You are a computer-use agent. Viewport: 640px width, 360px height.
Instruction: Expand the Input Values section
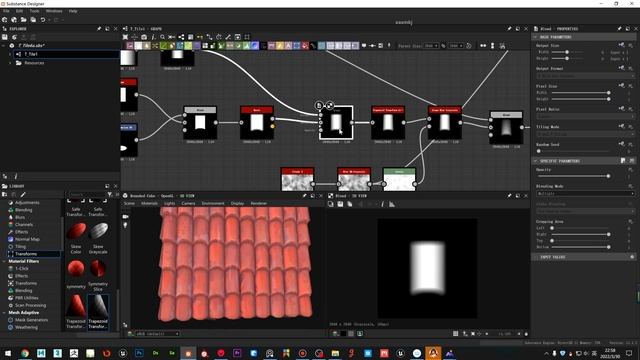click(535, 257)
